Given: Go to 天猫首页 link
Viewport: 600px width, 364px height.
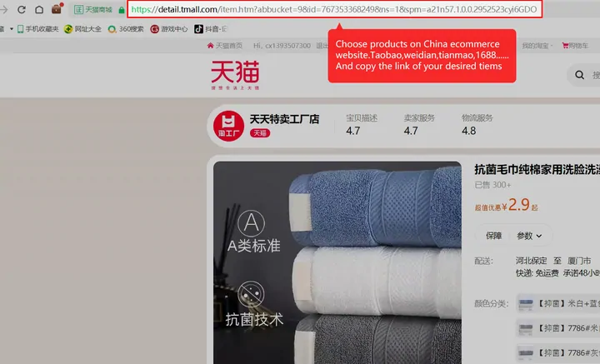Looking at the screenshot, I should click(225, 46).
